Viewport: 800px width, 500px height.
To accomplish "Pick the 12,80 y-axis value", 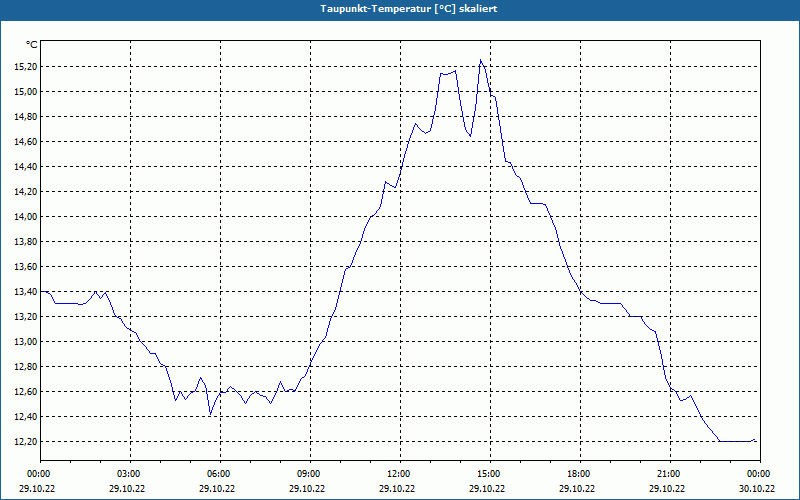I will [26, 367].
